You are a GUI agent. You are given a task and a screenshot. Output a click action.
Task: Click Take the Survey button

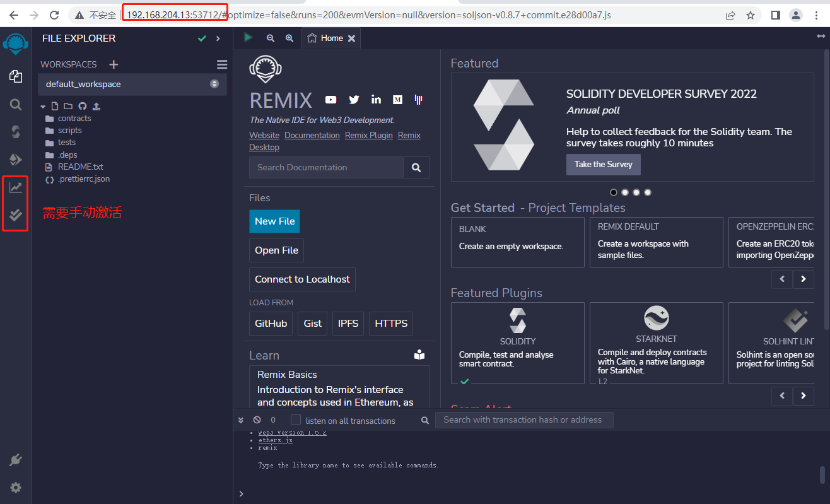[604, 165]
